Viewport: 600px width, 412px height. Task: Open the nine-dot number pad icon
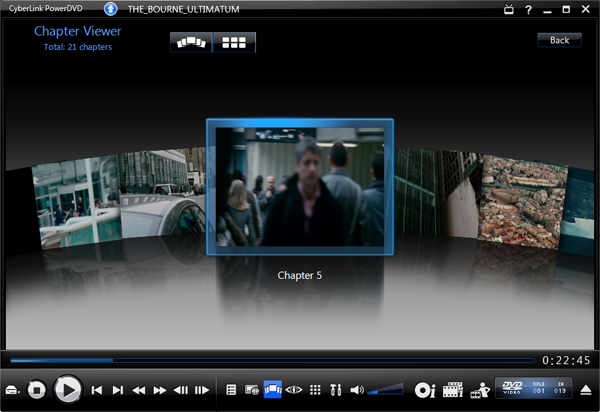(x=315, y=390)
